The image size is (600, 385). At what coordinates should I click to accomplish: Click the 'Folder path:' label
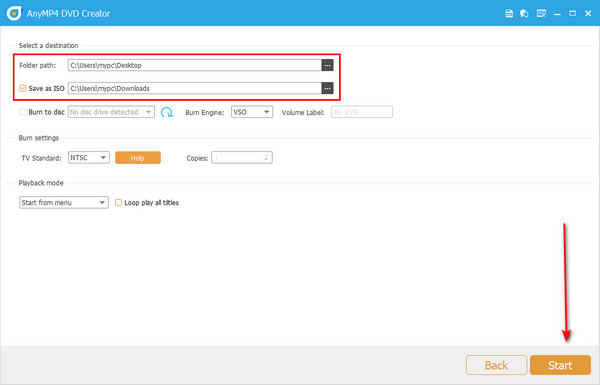coord(38,65)
